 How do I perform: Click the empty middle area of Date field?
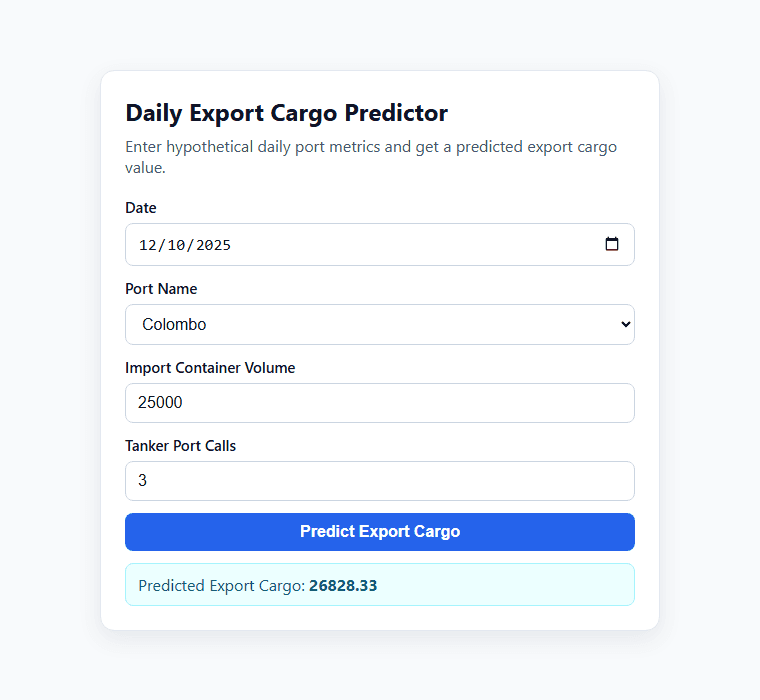click(x=417, y=244)
